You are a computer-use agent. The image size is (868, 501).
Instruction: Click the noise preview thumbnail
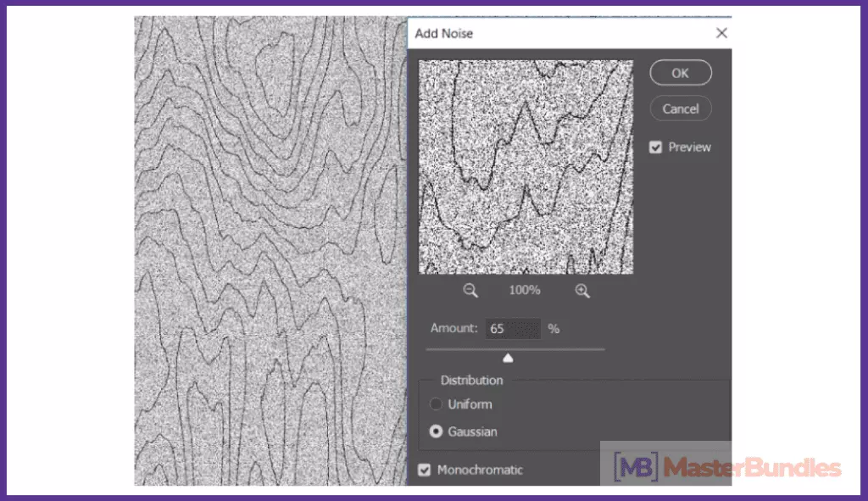pos(526,167)
